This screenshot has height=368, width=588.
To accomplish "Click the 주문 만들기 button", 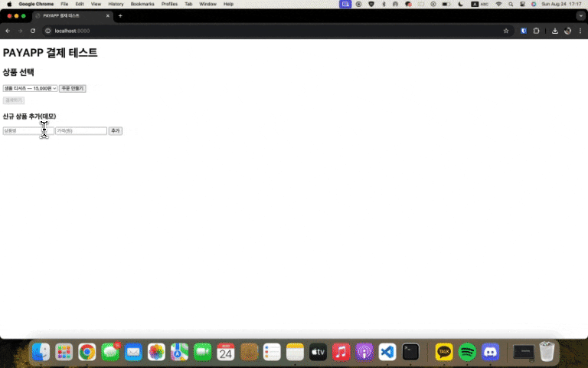I will click(73, 88).
